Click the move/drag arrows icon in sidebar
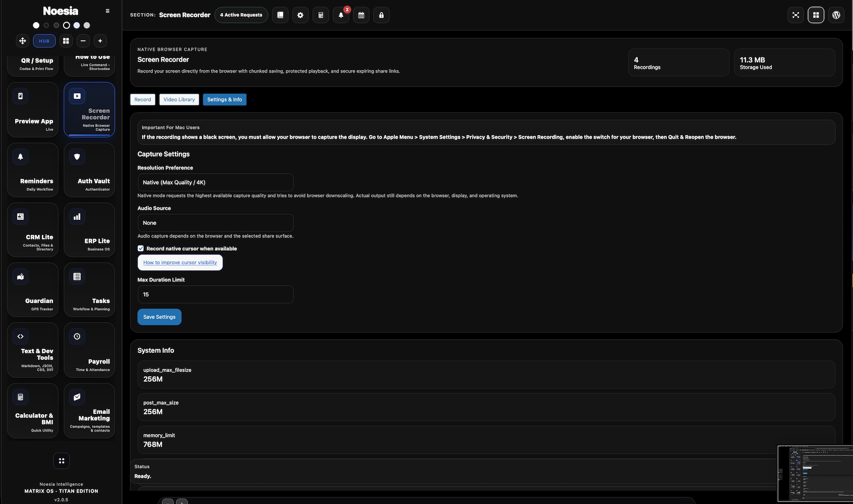The image size is (853, 504). pyautogui.click(x=23, y=41)
